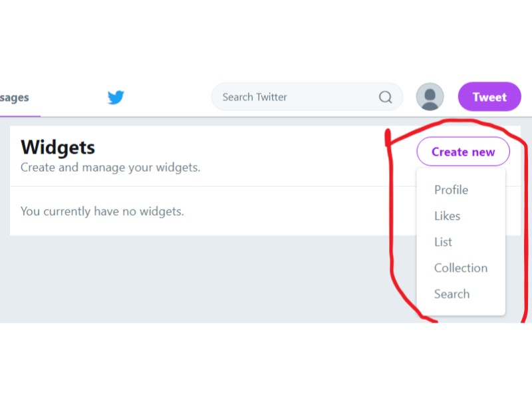Focus the Search Twitter input field

pyautogui.click(x=299, y=97)
